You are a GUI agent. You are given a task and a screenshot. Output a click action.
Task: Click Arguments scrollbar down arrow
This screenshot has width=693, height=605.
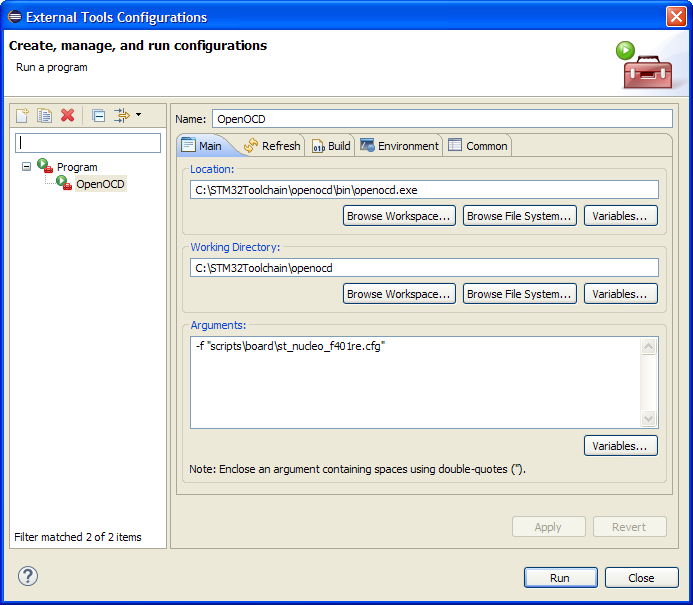click(x=648, y=418)
